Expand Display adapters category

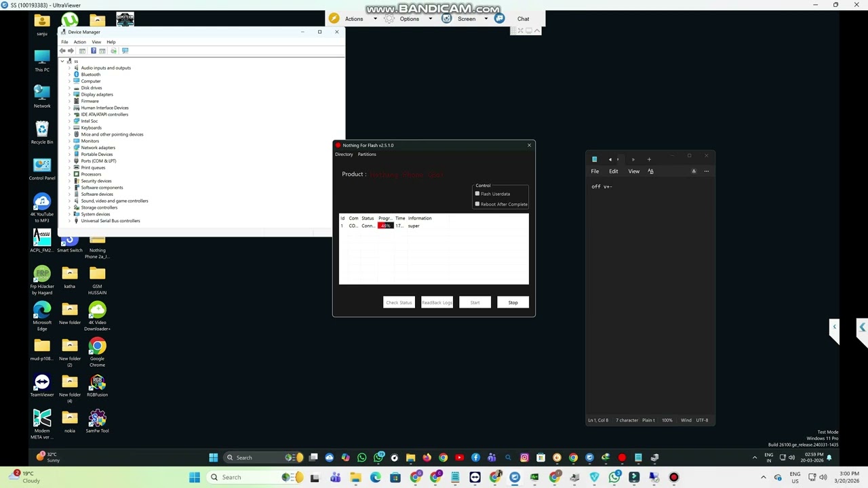pyautogui.click(x=69, y=94)
